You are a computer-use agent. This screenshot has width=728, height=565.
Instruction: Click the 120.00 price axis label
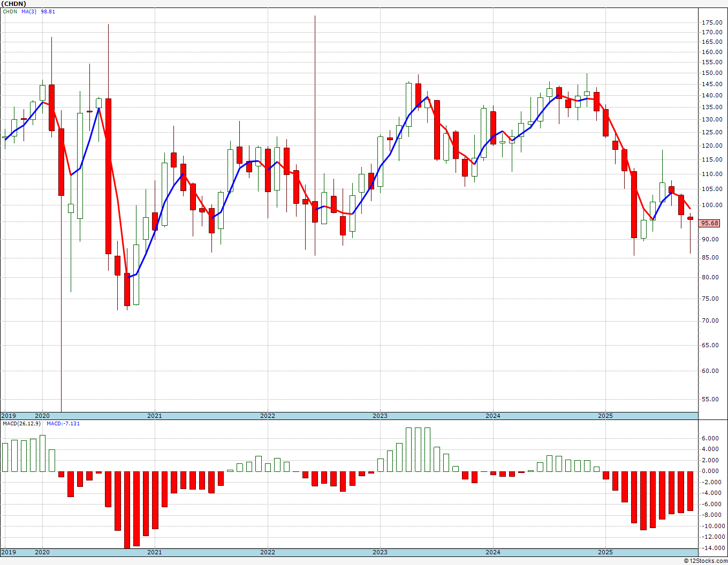711,146
